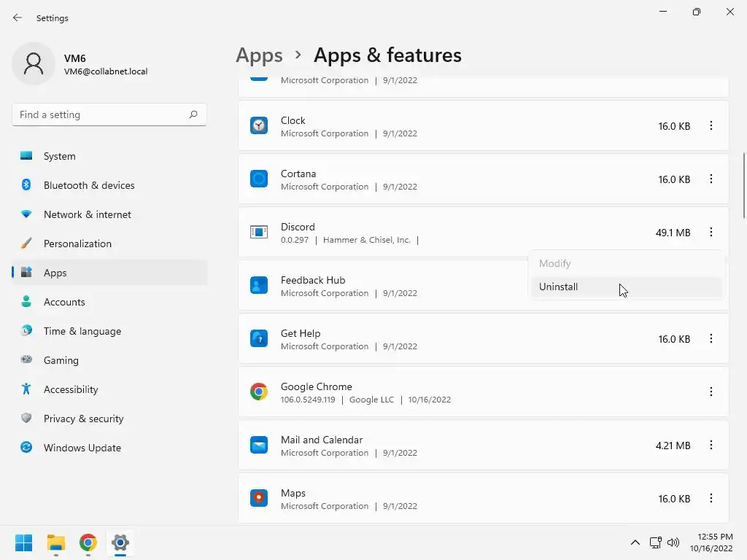The width and height of the screenshot is (747, 560).
Task: Open Privacy & security settings
Action: point(83,419)
